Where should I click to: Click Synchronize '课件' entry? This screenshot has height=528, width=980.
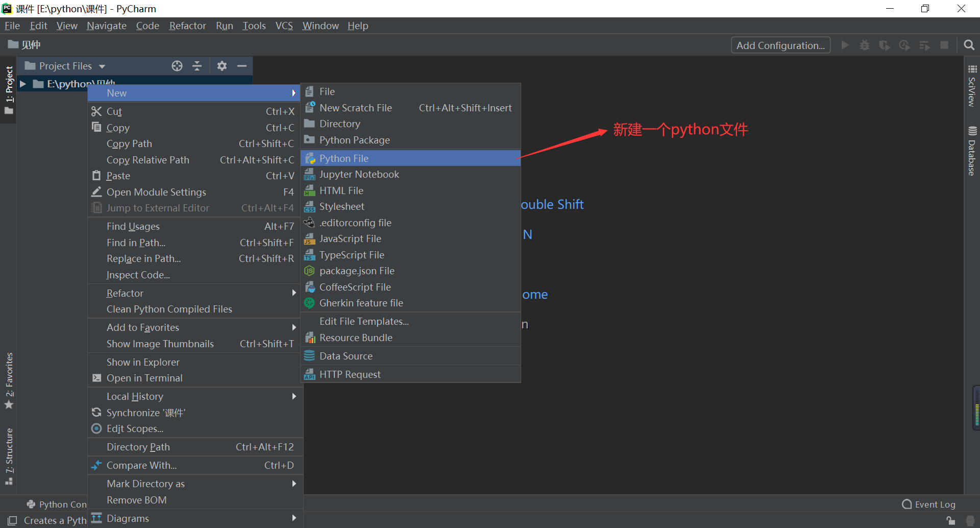pos(194,413)
